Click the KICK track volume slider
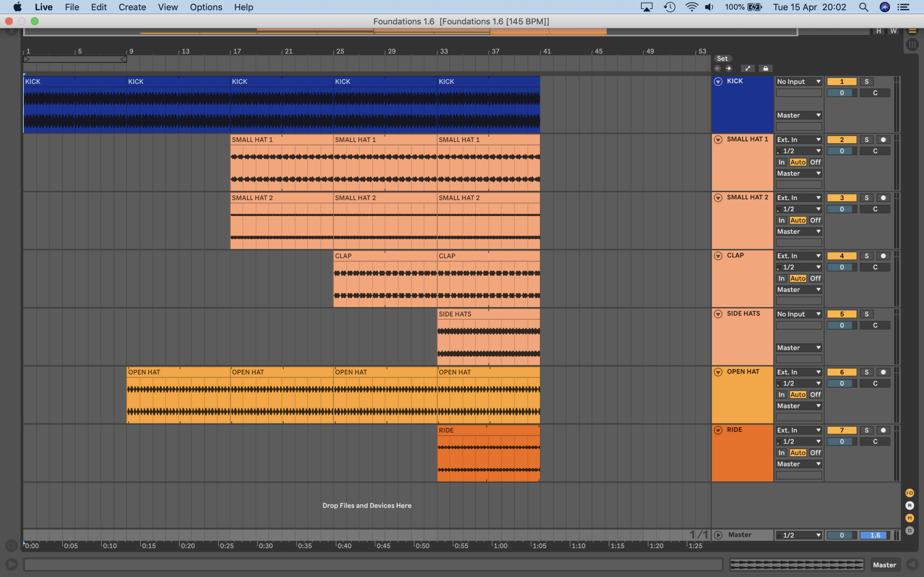Screen dimensions: 924x577 click(842, 93)
